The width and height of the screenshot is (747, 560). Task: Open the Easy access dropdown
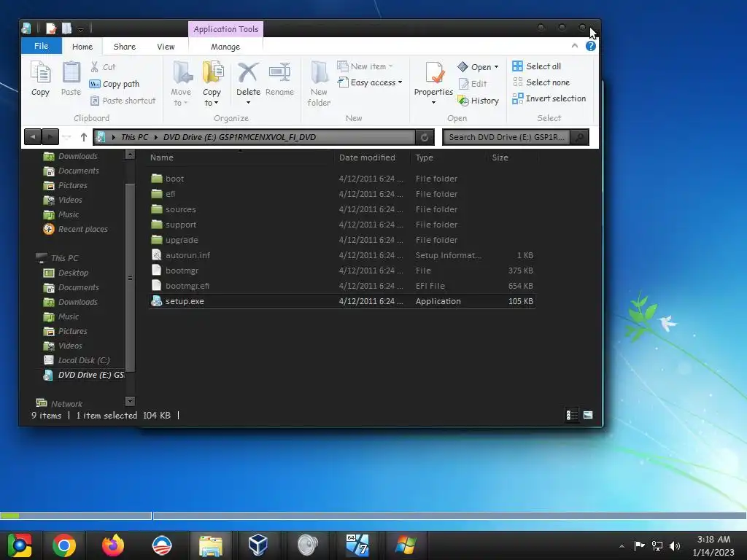coord(370,82)
